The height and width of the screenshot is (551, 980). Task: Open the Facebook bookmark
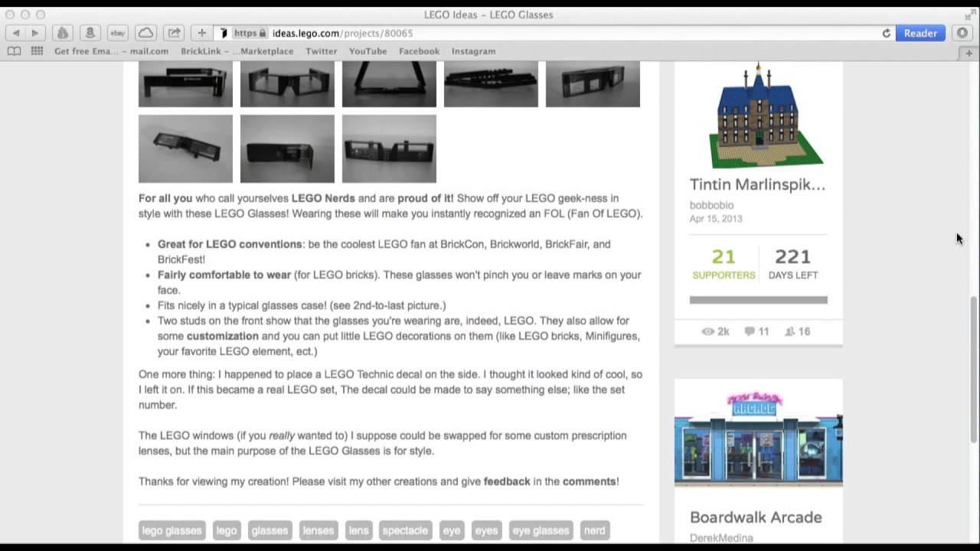click(x=419, y=51)
